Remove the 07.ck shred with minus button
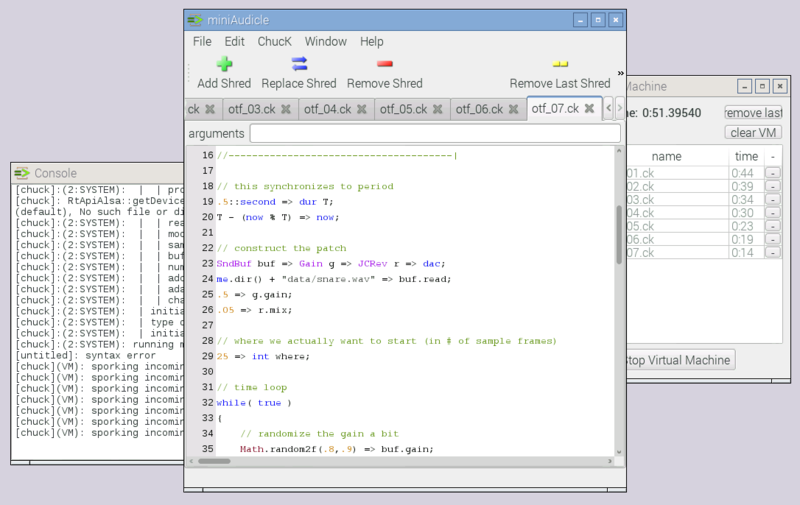This screenshot has width=800, height=505. 772,252
